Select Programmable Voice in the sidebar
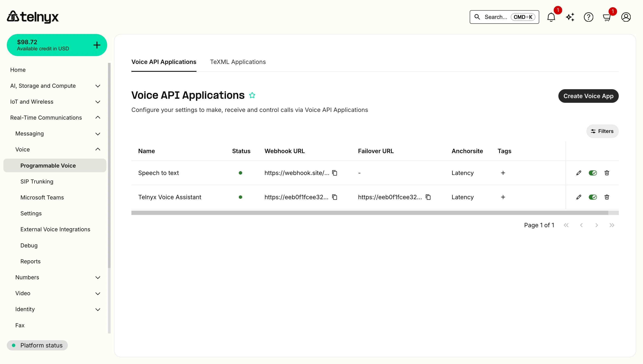 pos(48,165)
